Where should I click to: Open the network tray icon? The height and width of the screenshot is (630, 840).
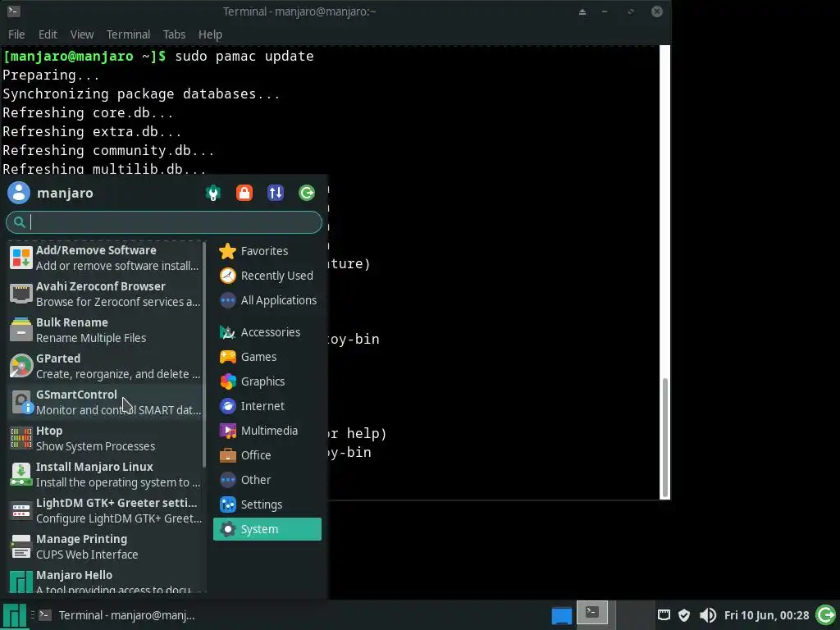coord(664,615)
